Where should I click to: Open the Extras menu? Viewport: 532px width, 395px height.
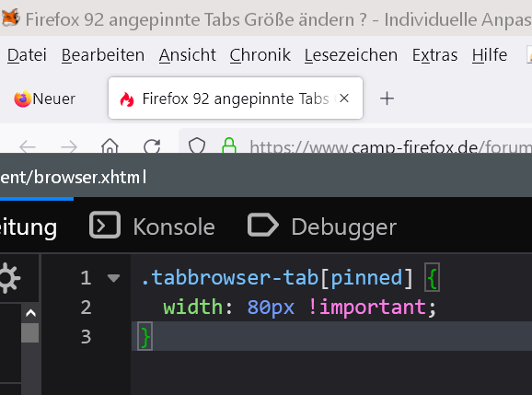coord(434,55)
